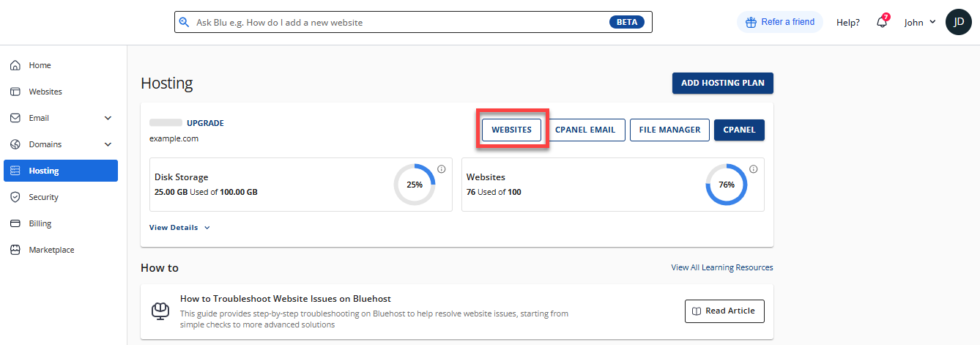Click the book icon on Read Article
This screenshot has width=980, height=345.
coord(697,311)
